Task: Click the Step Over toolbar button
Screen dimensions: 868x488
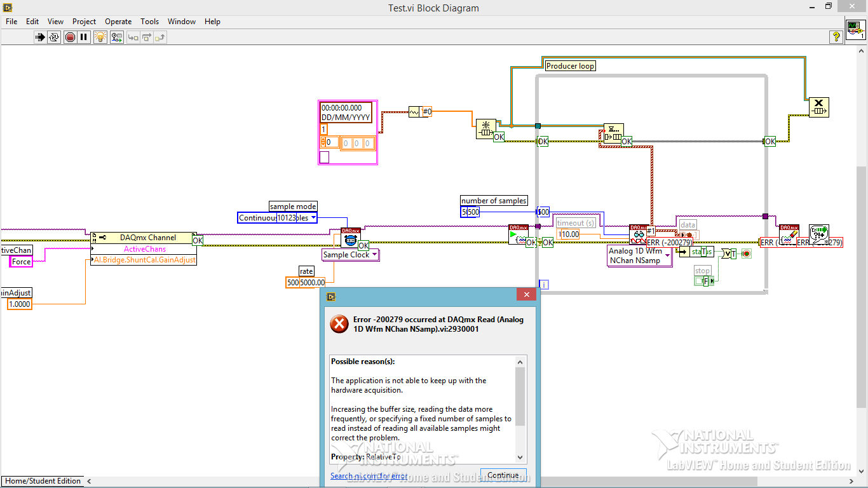Action: coord(146,37)
